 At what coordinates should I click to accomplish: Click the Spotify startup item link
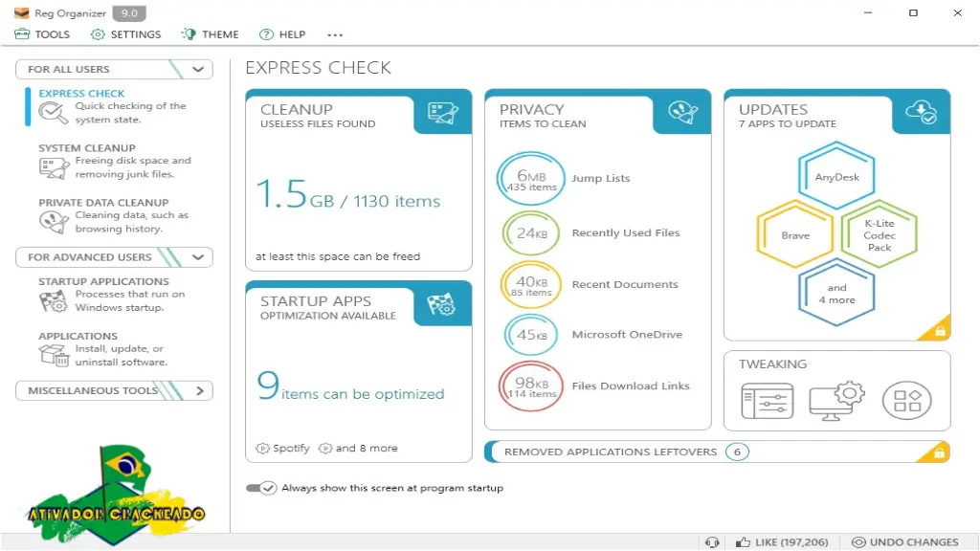(x=282, y=449)
